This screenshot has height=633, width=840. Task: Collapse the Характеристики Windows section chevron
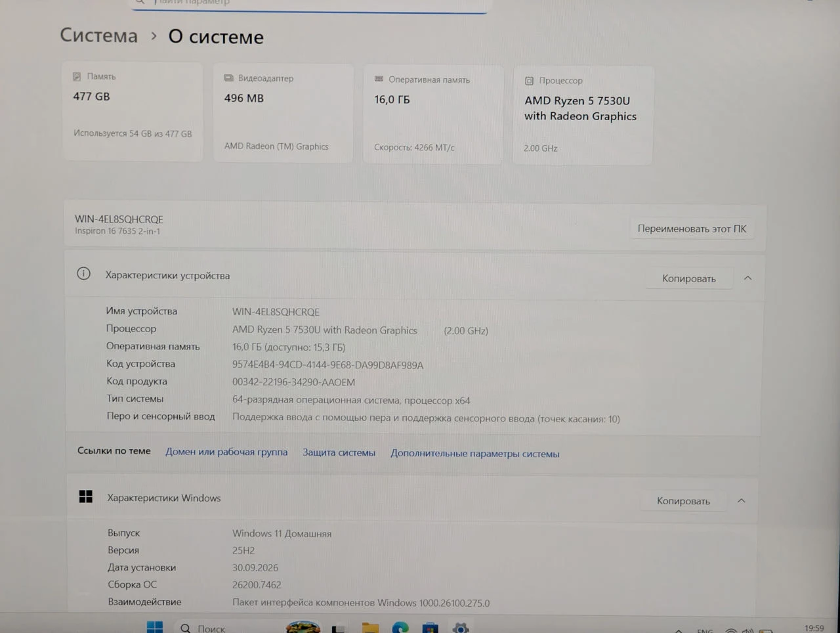pyautogui.click(x=741, y=501)
